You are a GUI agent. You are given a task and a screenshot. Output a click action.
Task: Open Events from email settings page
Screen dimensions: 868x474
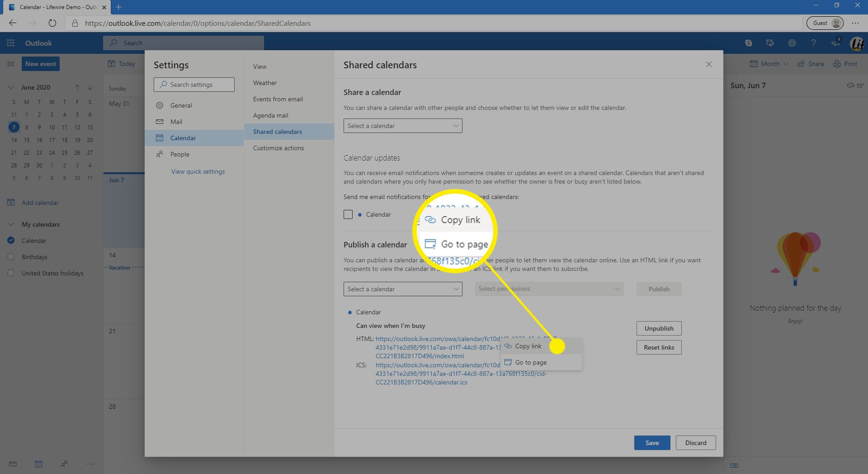289,99
